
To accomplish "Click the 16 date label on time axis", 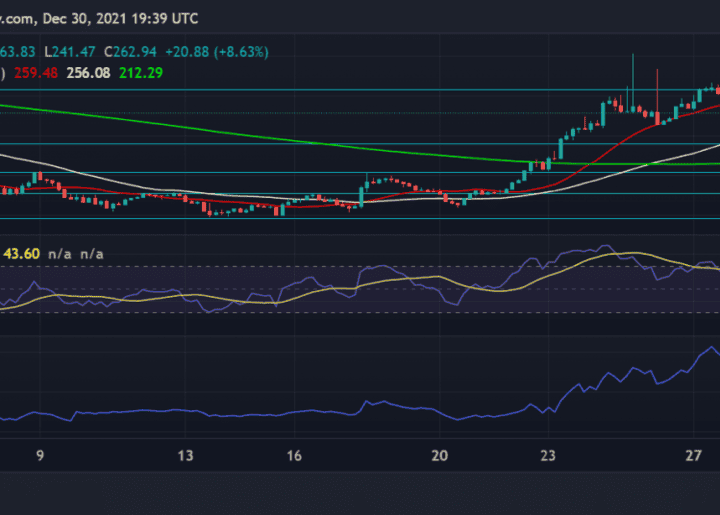I will click(x=295, y=456).
